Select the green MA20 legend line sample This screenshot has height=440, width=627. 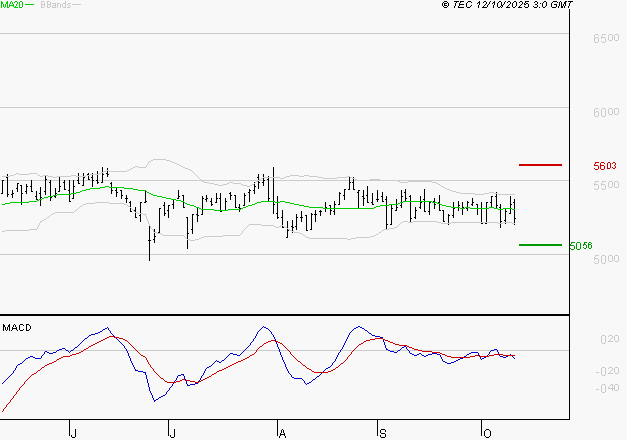pos(29,6)
